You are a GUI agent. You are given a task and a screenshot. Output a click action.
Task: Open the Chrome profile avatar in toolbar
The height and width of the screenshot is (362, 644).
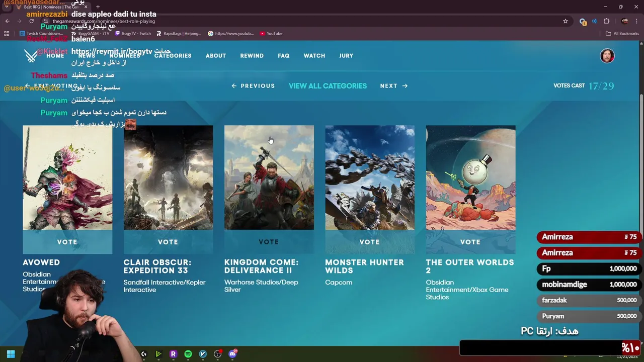[x=624, y=21]
